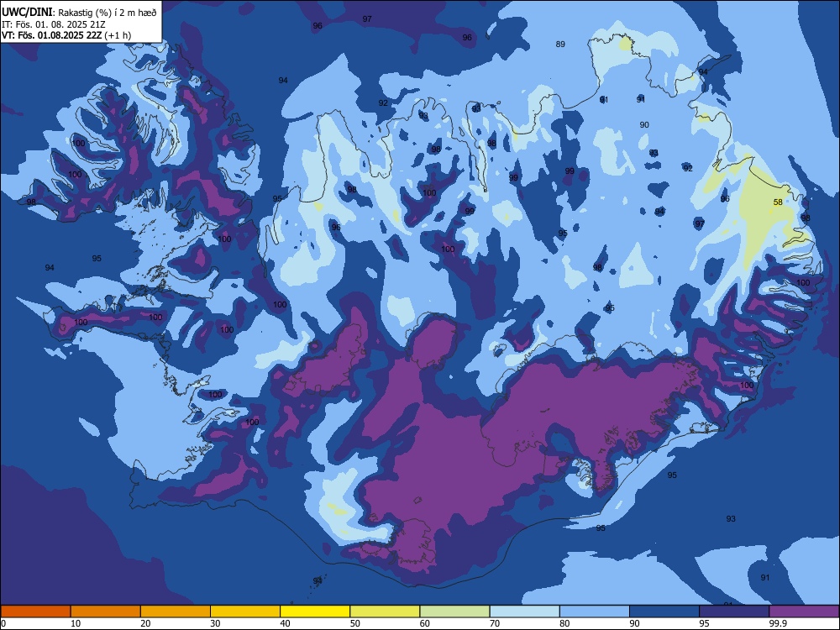Screen dimensions: 840x630
Task: Click the golden 30–40 legend swatch
Action: click(245, 612)
